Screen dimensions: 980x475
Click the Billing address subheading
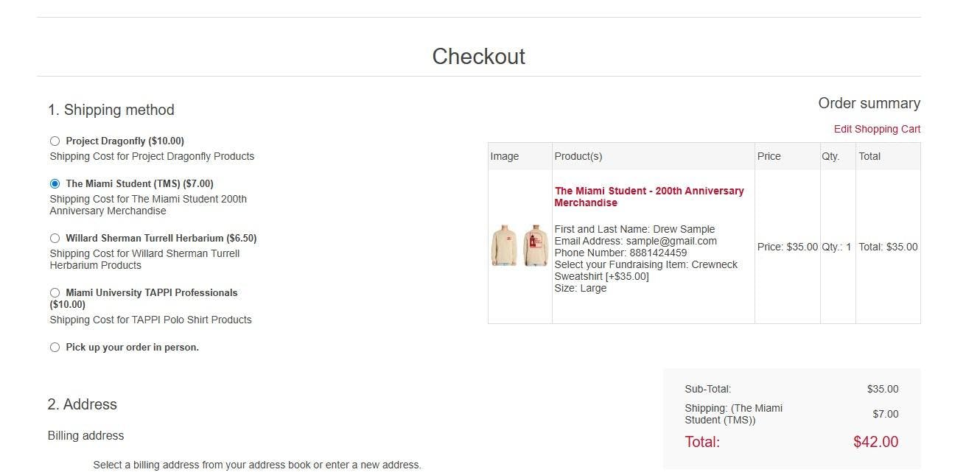tap(86, 435)
